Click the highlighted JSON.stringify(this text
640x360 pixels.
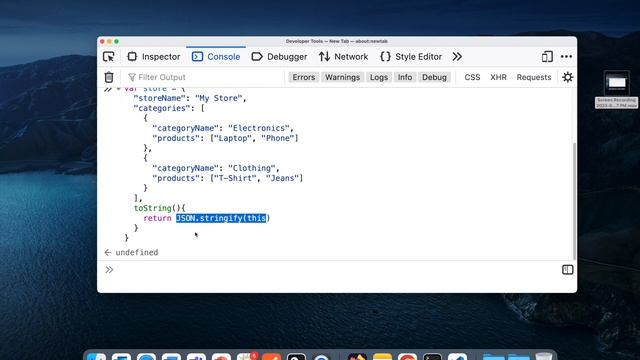221,218
